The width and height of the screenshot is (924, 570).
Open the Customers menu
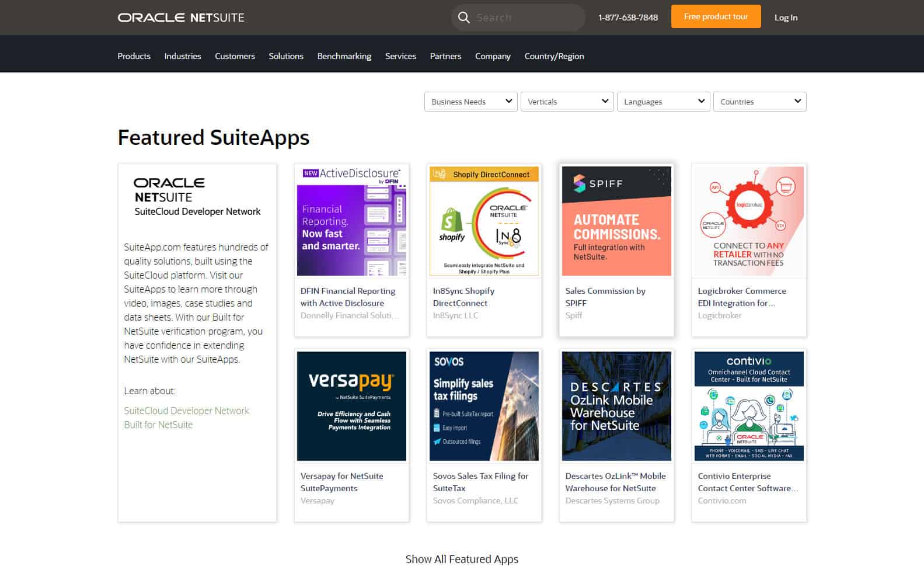(x=235, y=56)
